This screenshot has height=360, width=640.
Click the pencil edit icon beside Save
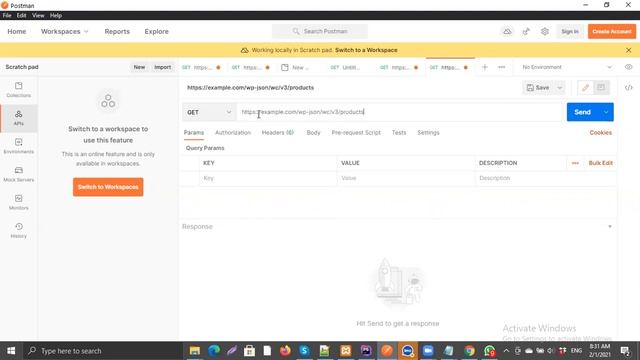point(585,88)
